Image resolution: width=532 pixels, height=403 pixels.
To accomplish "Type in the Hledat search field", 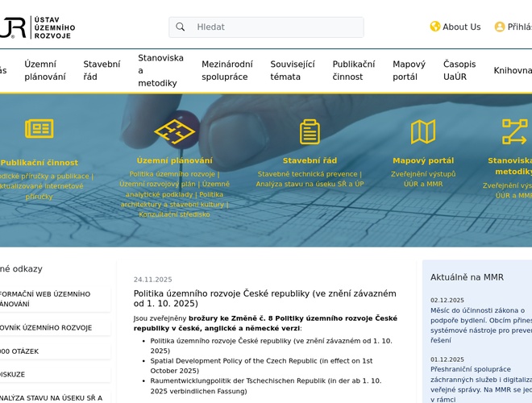I will 274,27.
